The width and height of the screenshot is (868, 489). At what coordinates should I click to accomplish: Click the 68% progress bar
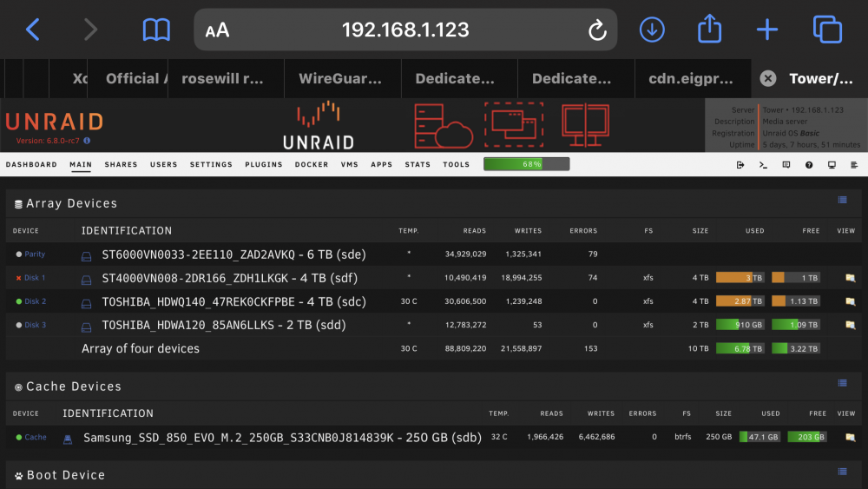527,164
